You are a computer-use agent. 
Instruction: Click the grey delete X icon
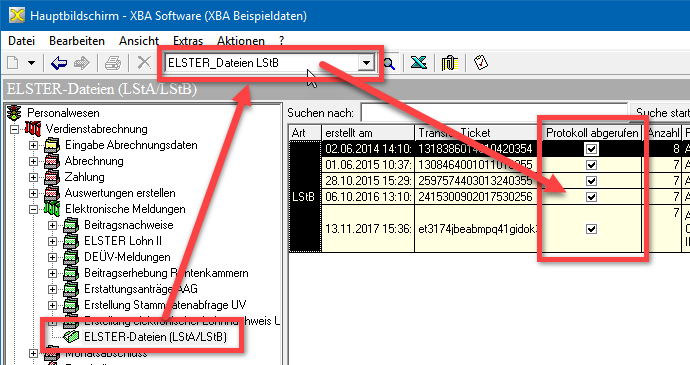tap(143, 63)
